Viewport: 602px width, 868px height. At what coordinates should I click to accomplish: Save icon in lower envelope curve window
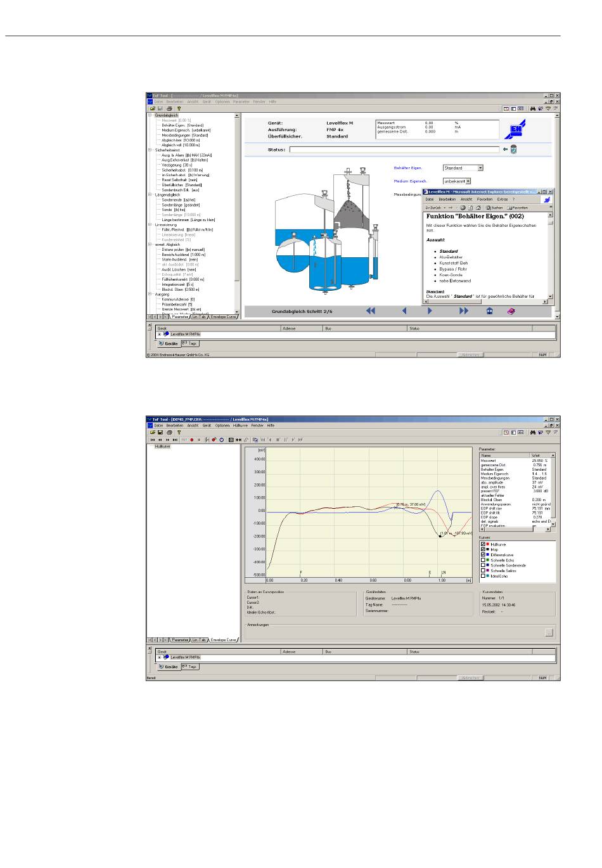[x=161, y=432]
